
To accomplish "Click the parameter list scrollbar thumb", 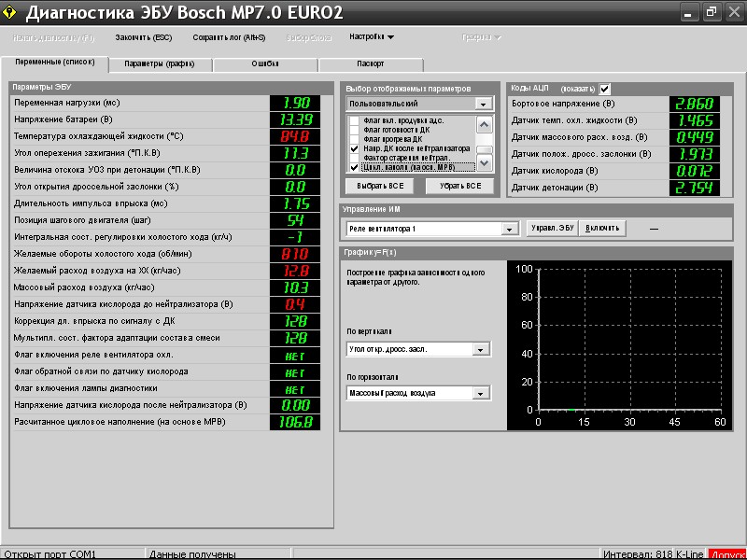I will point(485,150).
